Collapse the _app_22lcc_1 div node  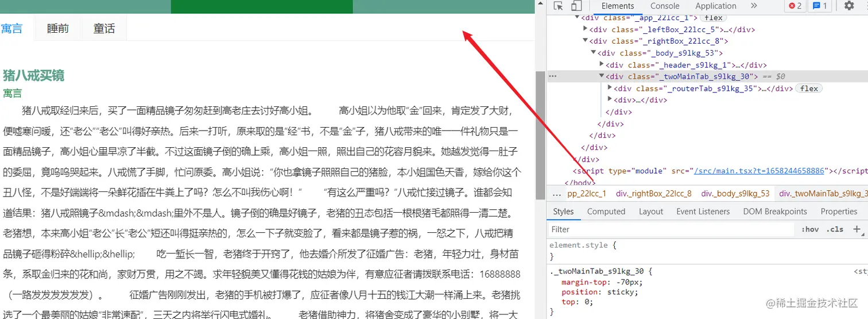578,18
